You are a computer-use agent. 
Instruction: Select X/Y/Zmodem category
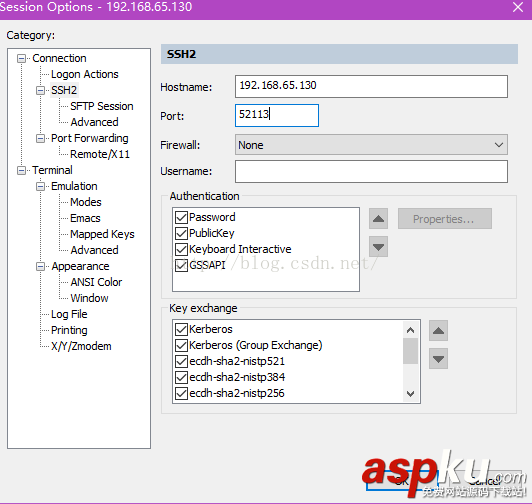81,347
